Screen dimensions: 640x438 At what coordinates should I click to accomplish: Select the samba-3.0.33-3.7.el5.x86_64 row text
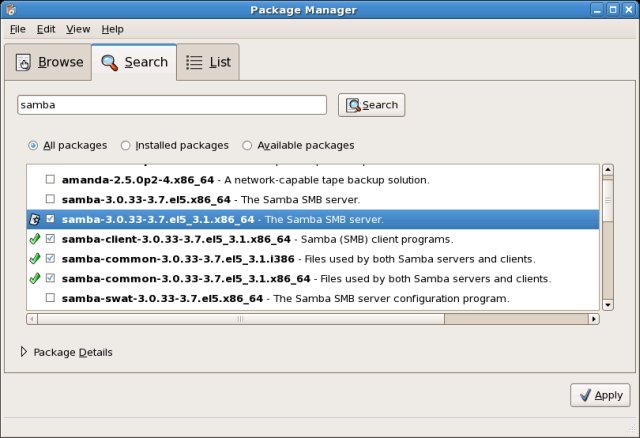pyautogui.click(x=211, y=200)
